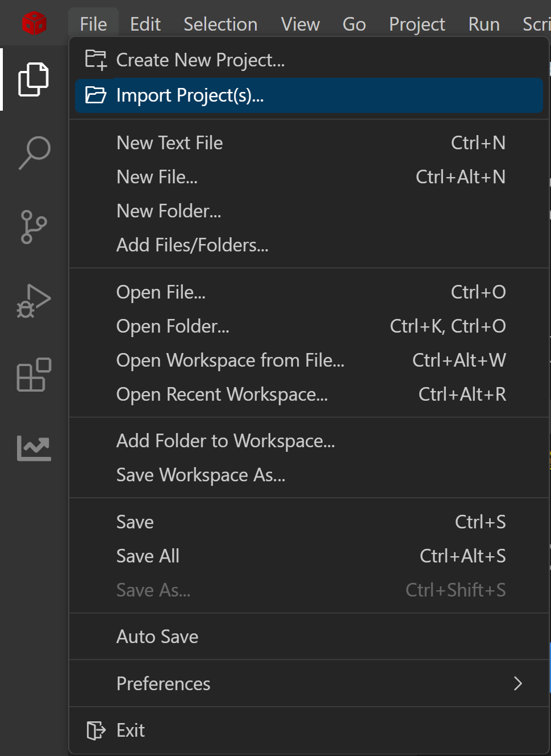Open the Run and Debug view icon
Viewport: 551px width, 756px height.
click(34, 301)
